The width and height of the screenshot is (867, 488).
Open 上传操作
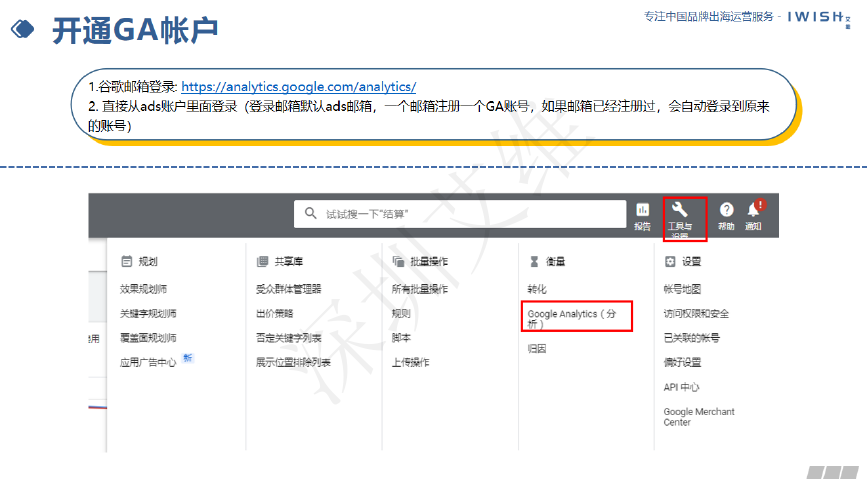coord(410,363)
